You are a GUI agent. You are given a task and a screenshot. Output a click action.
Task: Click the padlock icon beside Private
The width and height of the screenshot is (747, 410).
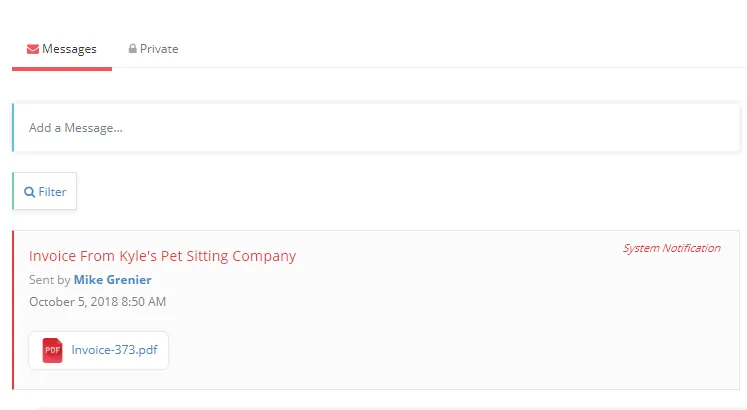132,49
